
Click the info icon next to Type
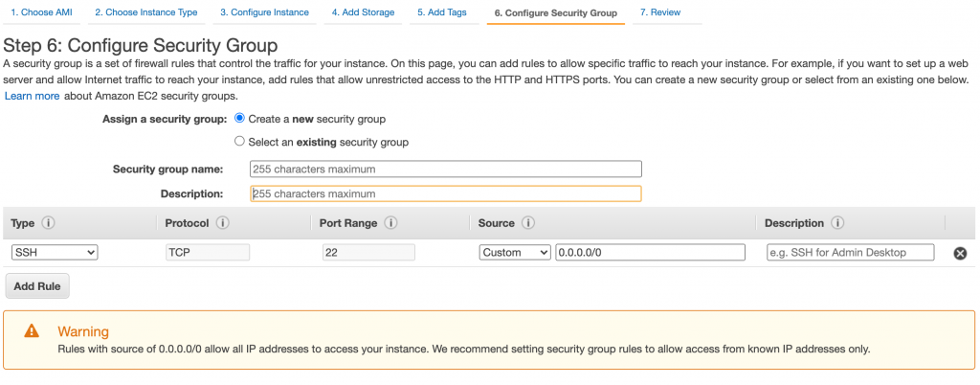(48, 223)
